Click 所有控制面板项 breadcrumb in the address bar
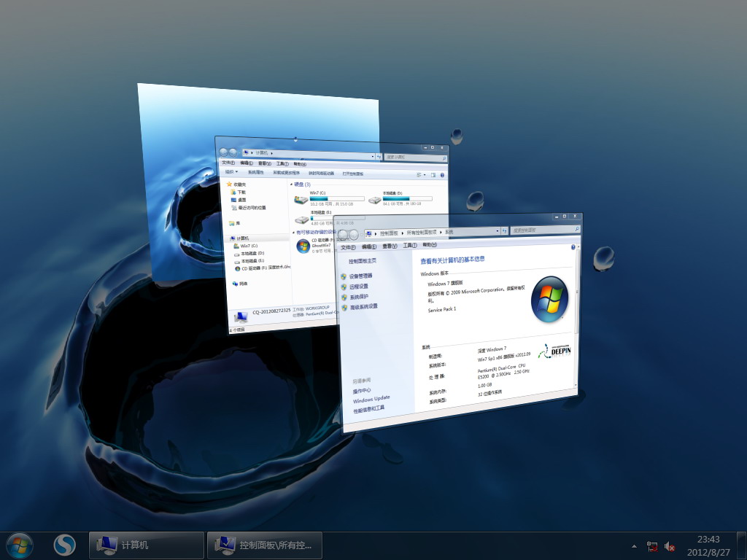Image resolution: width=747 pixels, height=560 pixels. (421, 233)
